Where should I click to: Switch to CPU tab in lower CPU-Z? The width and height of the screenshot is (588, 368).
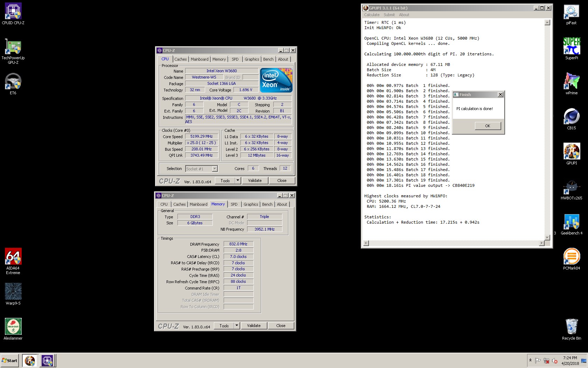pyautogui.click(x=164, y=204)
